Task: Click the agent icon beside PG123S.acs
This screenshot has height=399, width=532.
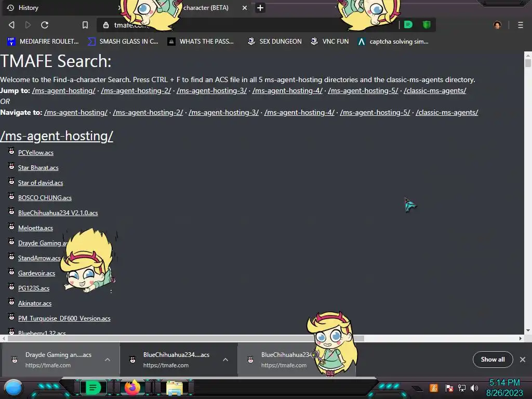Action: pyautogui.click(x=11, y=286)
